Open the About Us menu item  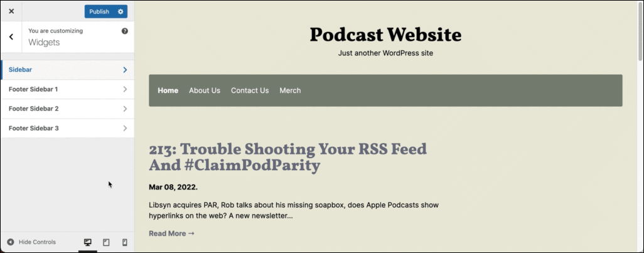click(205, 90)
